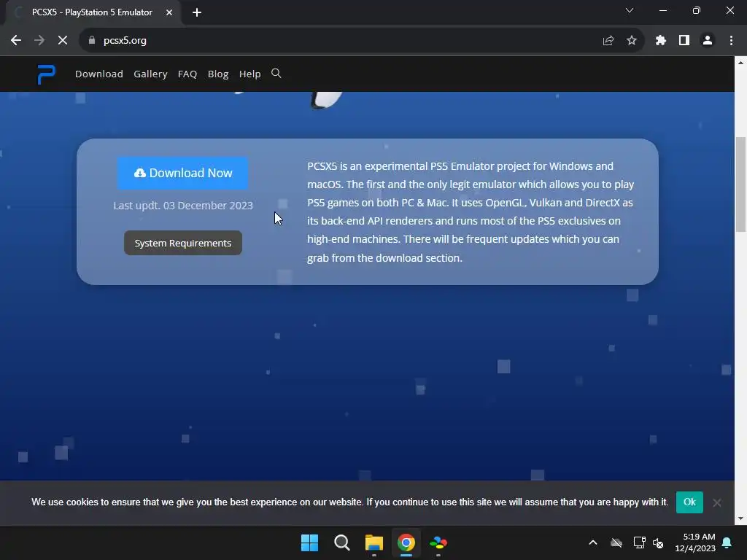Open the Gallery page
The image size is (747, 560).
click(x=150, y=74)
